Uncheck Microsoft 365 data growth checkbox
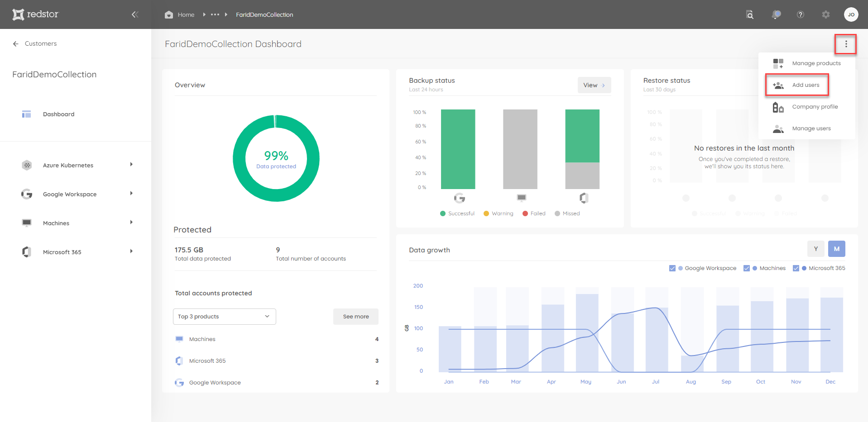 [796, 268]
